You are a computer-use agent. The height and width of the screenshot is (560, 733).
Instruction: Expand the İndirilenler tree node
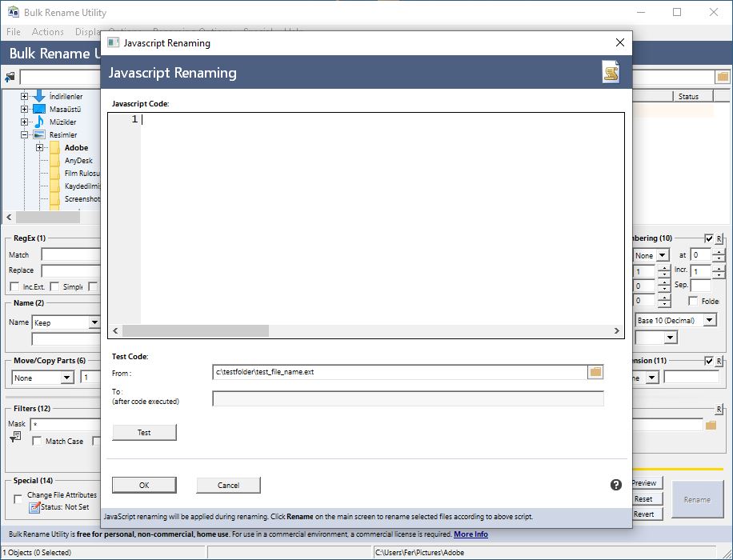(24, 96)
